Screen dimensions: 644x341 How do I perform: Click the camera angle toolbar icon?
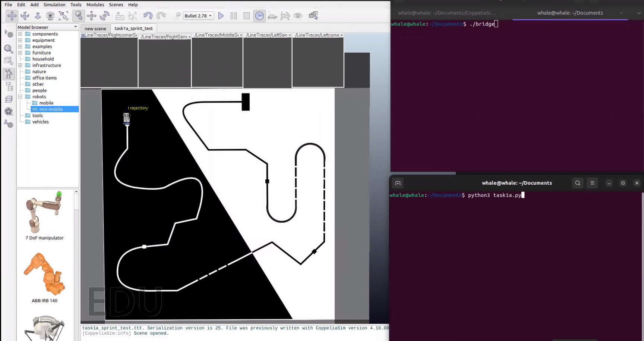(50, 16)
